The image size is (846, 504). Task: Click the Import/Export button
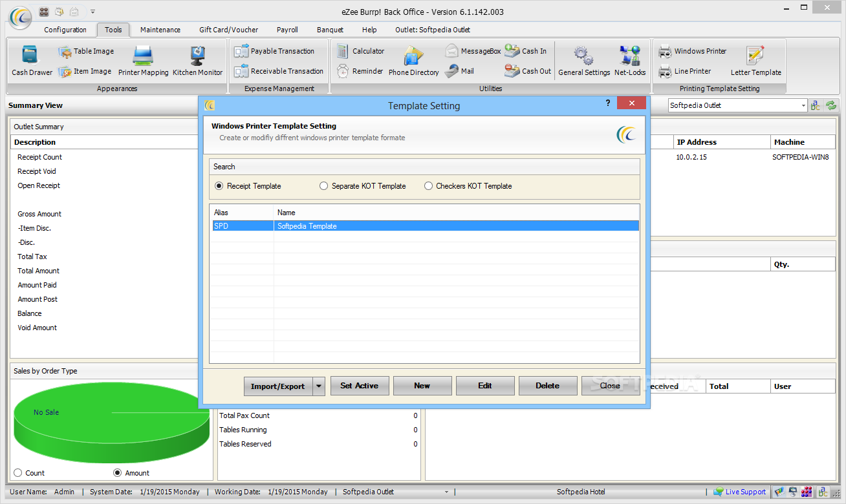(x=278, y=386)
